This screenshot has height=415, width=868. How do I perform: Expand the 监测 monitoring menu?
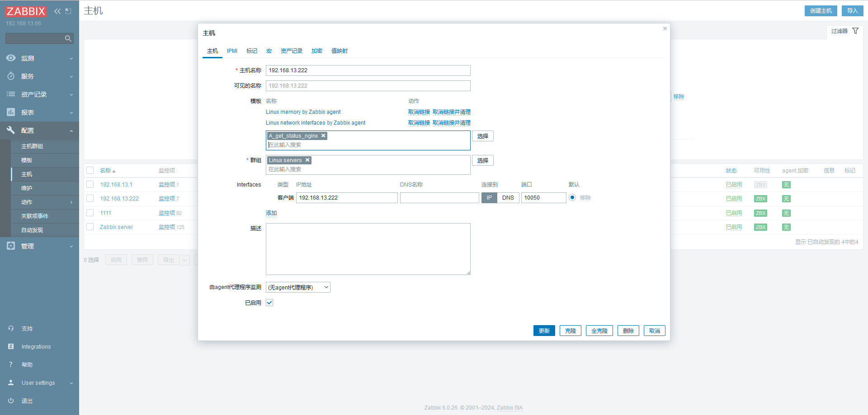pos(39,58)
